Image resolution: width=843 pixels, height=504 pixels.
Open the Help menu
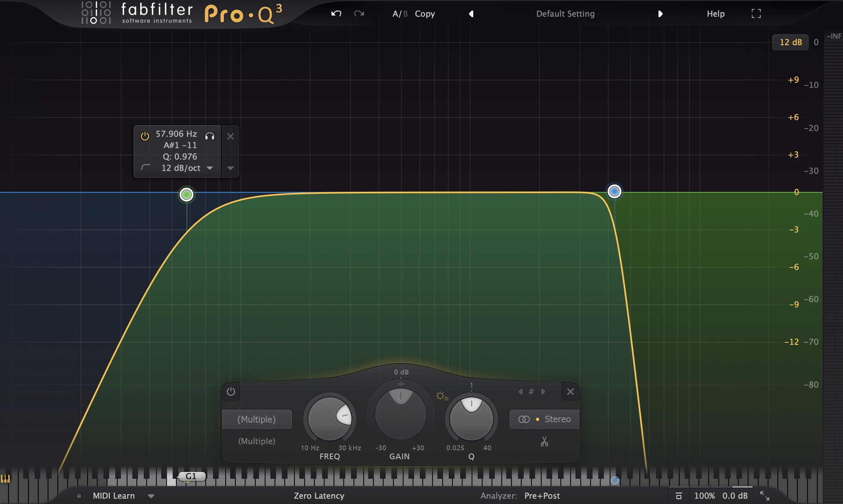(x=716, y=14)
